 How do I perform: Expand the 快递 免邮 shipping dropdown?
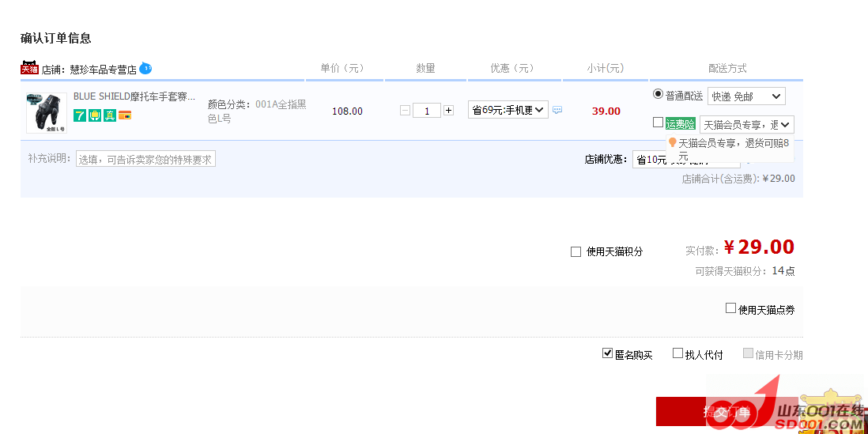[x=745, y=96]
